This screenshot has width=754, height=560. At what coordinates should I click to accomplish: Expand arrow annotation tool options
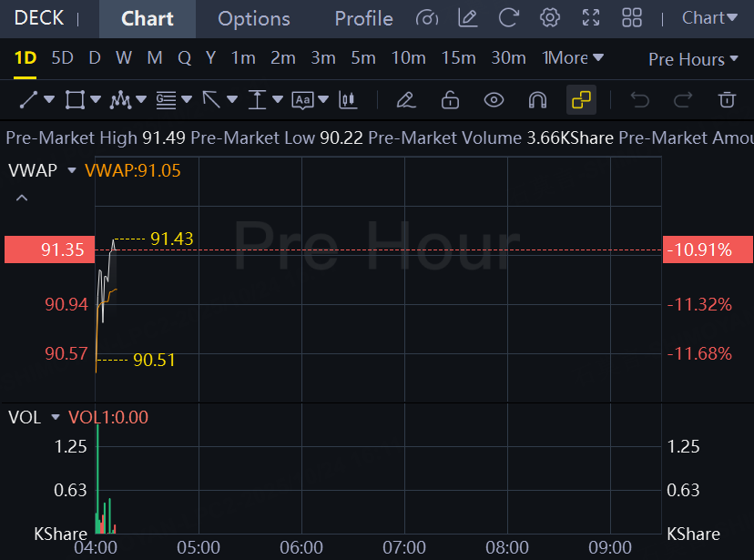pyautogui.click(x=232, y=99)
